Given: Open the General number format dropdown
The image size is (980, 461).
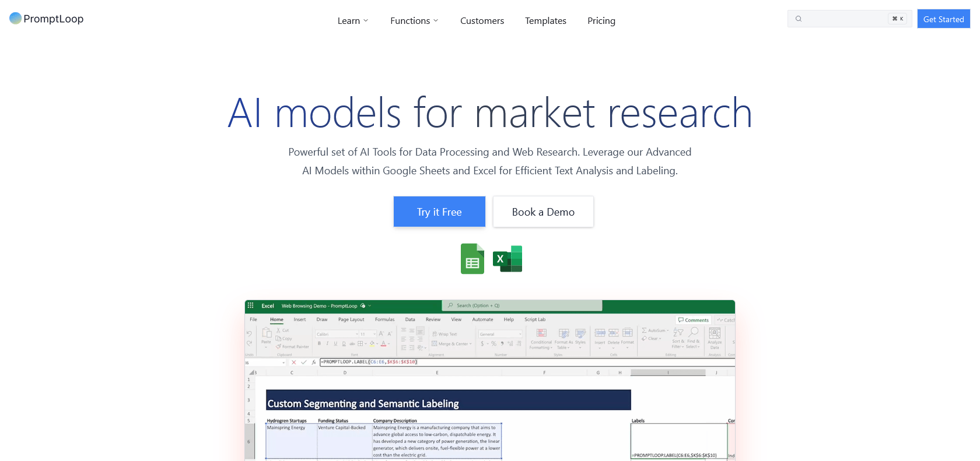Looking at the screenshot, I should 520,334.
